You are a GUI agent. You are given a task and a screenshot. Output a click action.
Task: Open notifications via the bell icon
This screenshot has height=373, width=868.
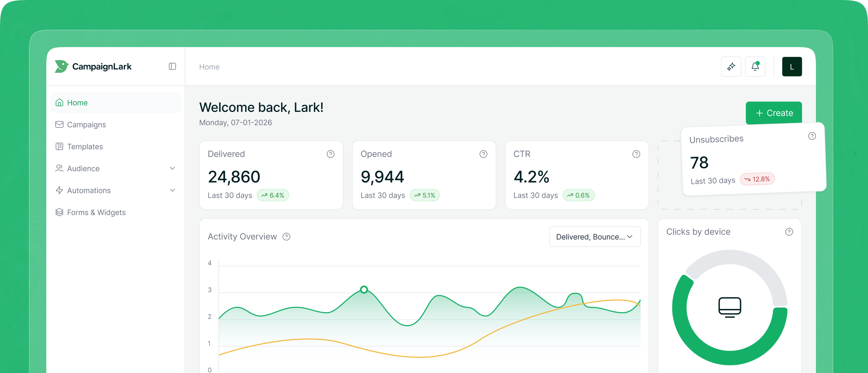click(755, 66)
